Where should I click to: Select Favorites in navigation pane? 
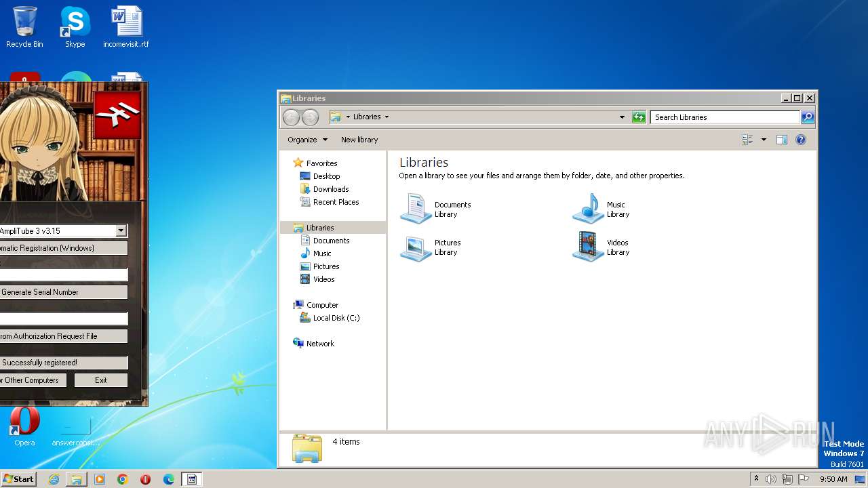pos(321,163)
